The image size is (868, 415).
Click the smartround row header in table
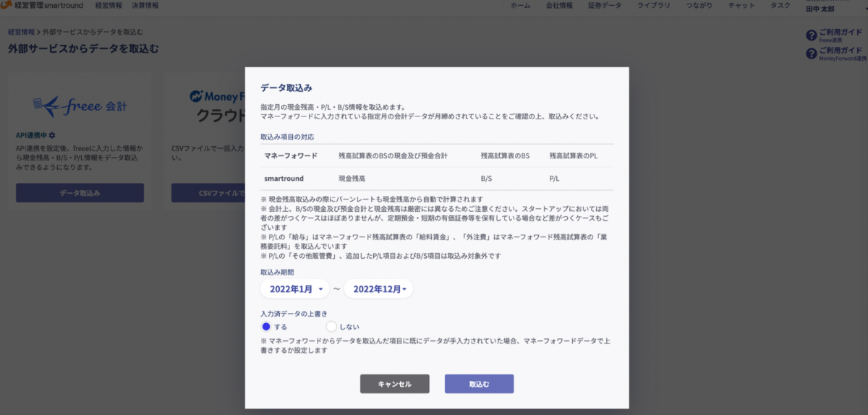[284, 178]
